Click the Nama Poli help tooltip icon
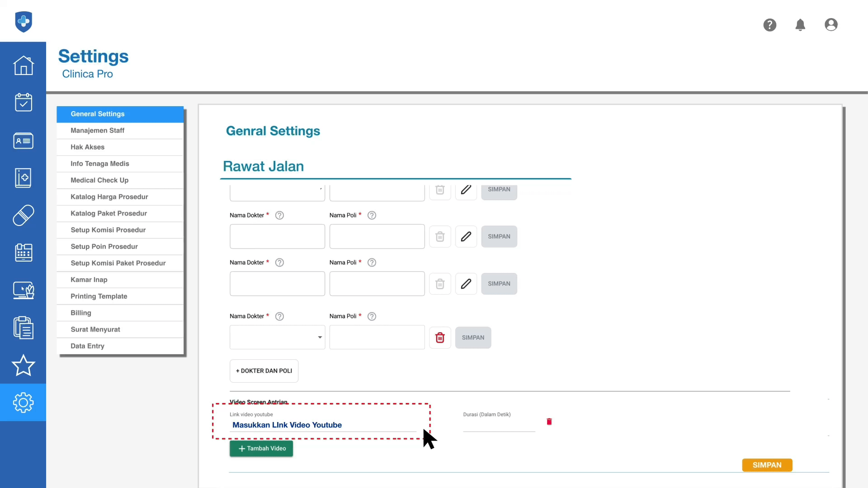The height and width of the screenshot is (488, 868). click(372, 216)
